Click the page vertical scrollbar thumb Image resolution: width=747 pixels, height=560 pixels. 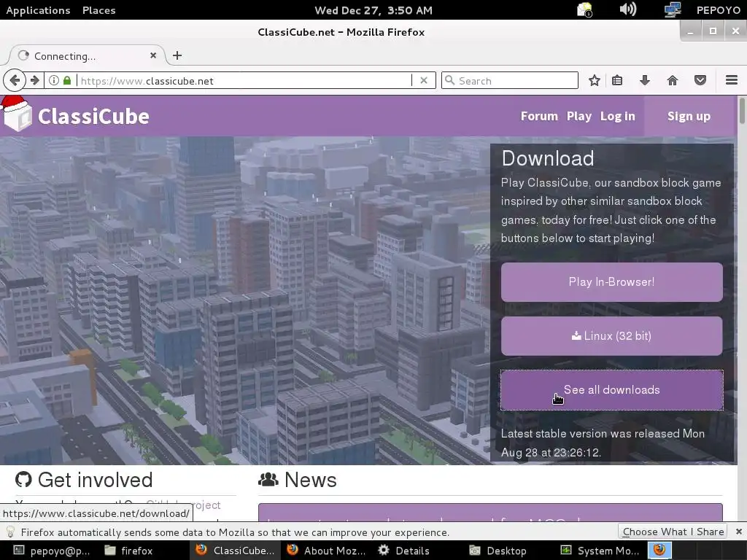pyautogui.click(x=742, y=111)
